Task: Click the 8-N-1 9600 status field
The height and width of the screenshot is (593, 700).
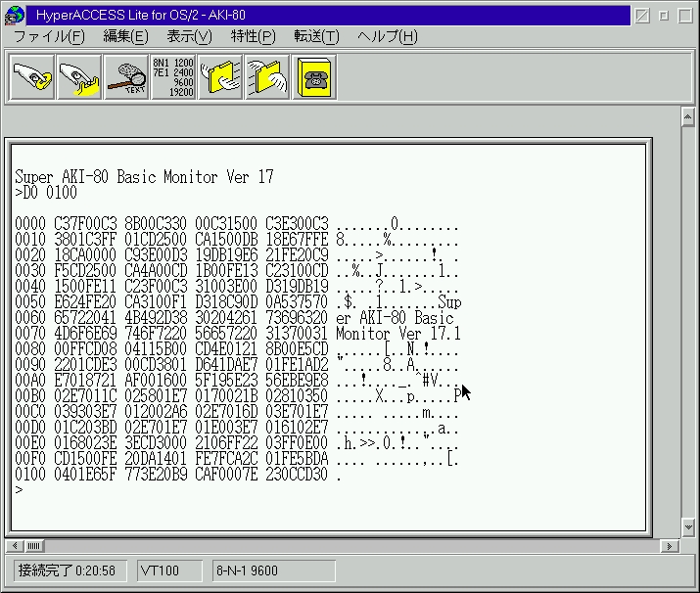Action: click(274, 570)
